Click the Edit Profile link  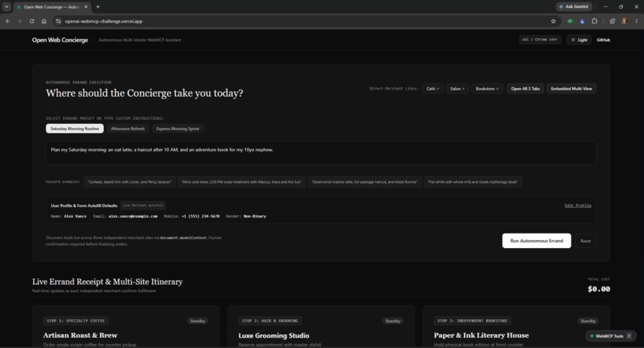pyautogui.click(x=578, y=206)
